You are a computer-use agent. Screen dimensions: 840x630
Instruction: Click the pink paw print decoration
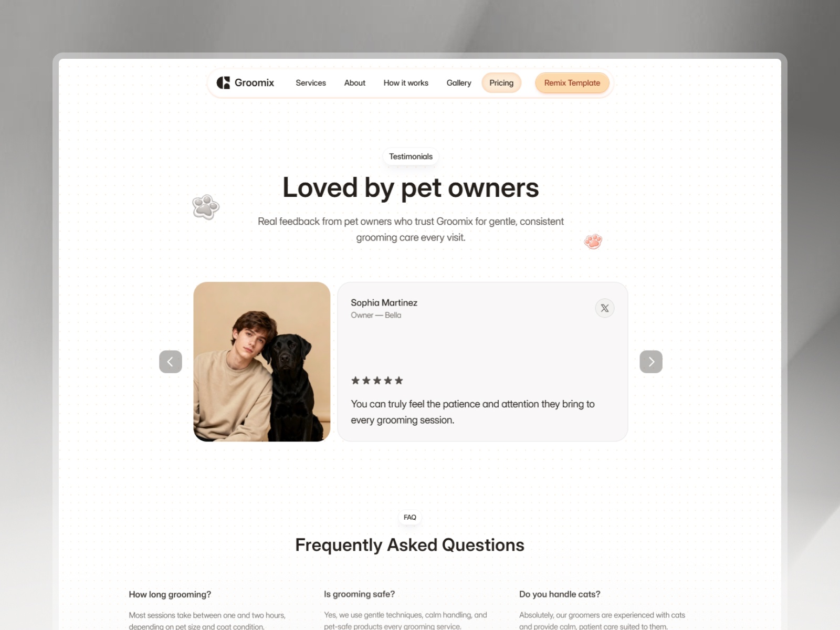(593, 241)
